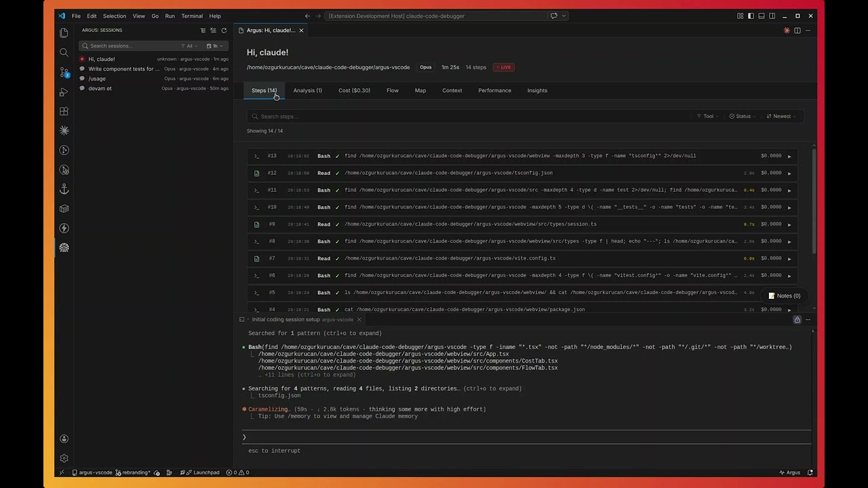Click the second list icon in Sessions header
The image size is (868, 488).
pos(213,30)
